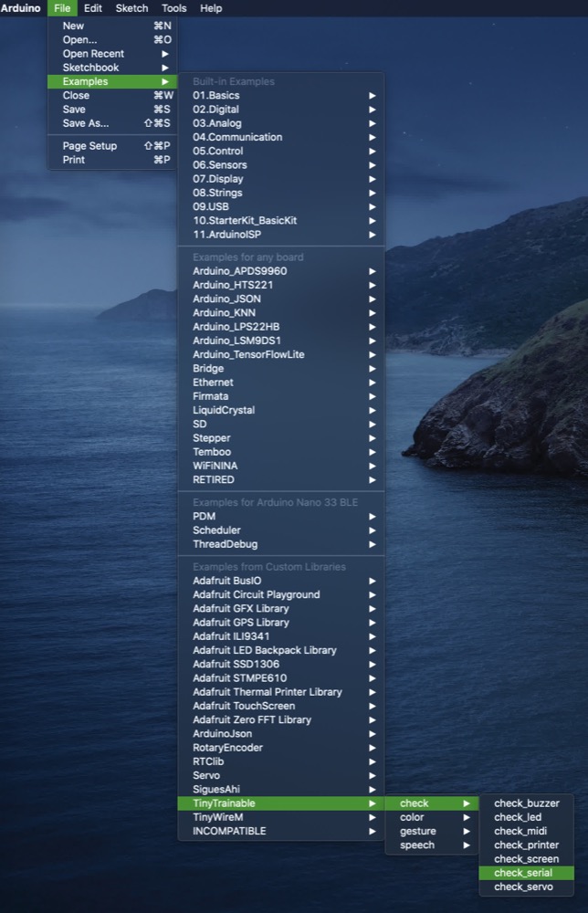Expand the color examples submenu
Image resolution: width=588 pixels, height=913 pixels.
(413, 817)
